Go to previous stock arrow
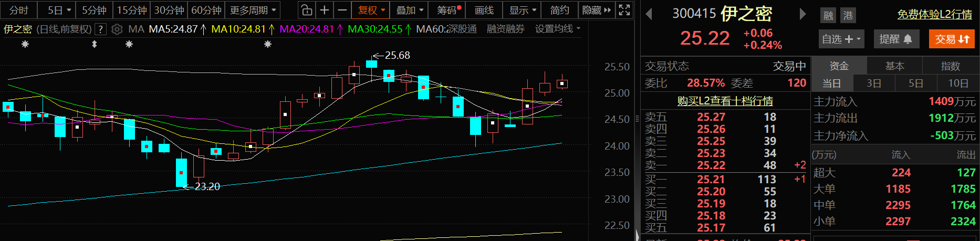Screen dimensions: 980x241 coord(649,14)
